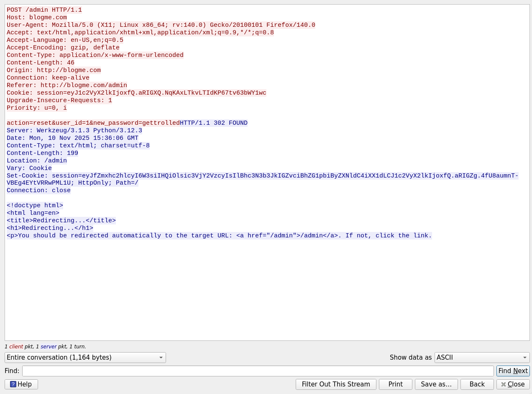The width and height of the screenshot is (532, 394).
Task: Select the User-Agent header line
Action: pyautogui.click(x=161, y=25)
